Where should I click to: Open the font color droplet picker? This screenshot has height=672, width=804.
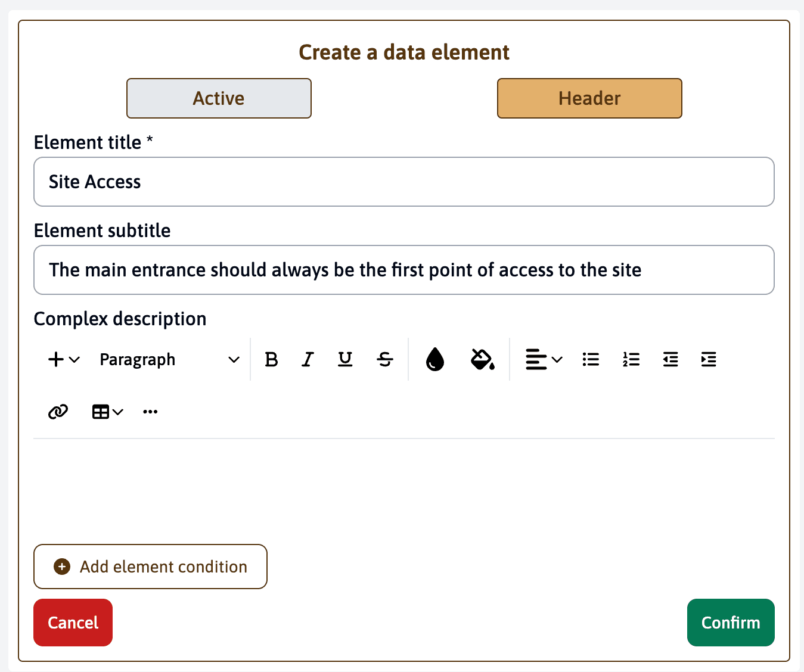435,359
